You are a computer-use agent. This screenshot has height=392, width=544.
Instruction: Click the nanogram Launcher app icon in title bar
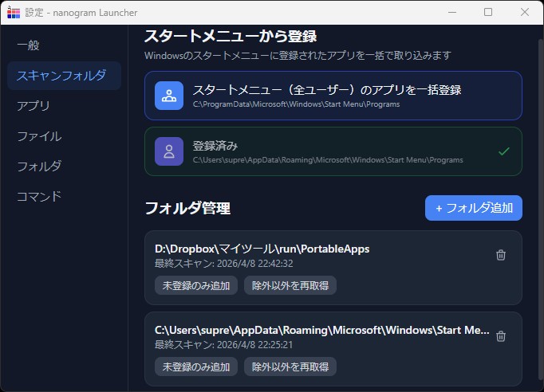click(x=13, y=12)
